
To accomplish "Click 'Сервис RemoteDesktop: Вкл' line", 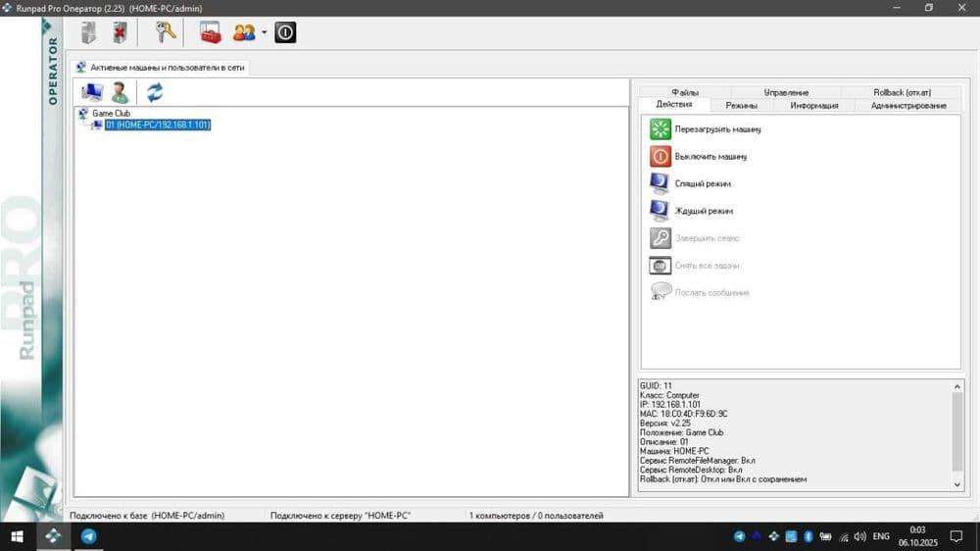I will pos(691,470).
